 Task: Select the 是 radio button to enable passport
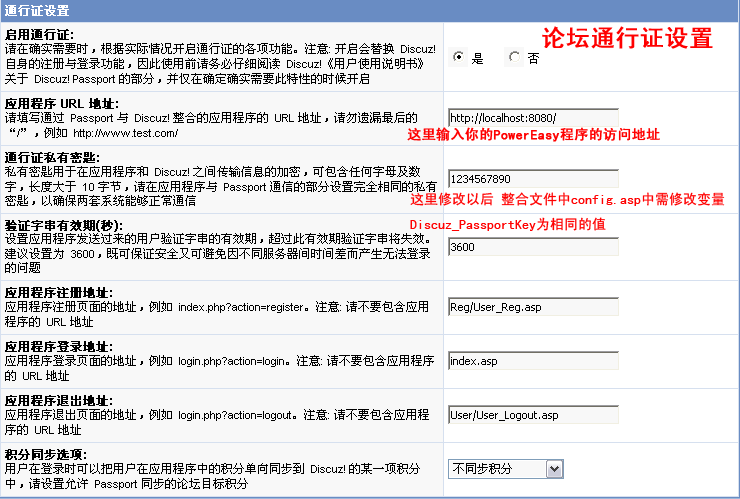459,58
